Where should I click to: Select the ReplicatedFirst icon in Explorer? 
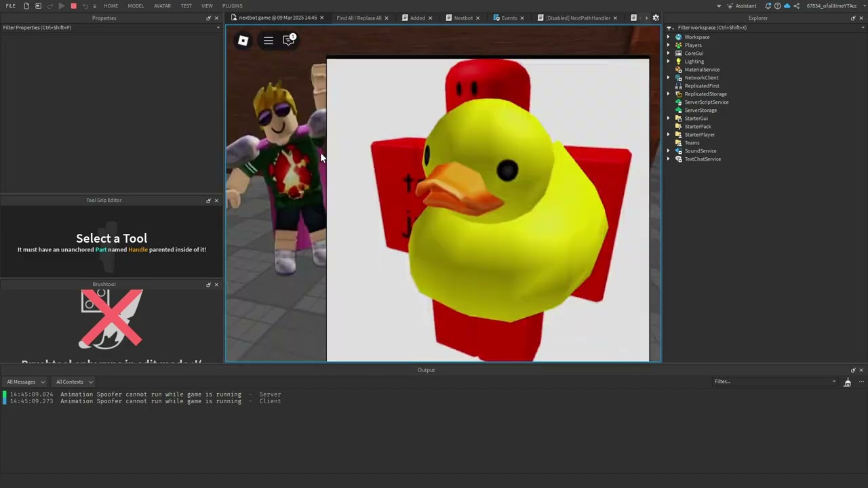pos(678,86)
